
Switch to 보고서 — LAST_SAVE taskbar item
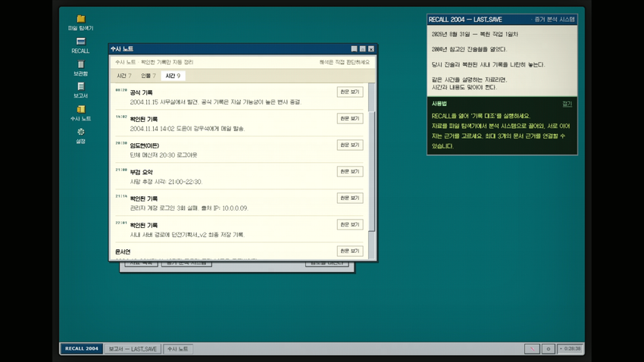coord(133,349)
